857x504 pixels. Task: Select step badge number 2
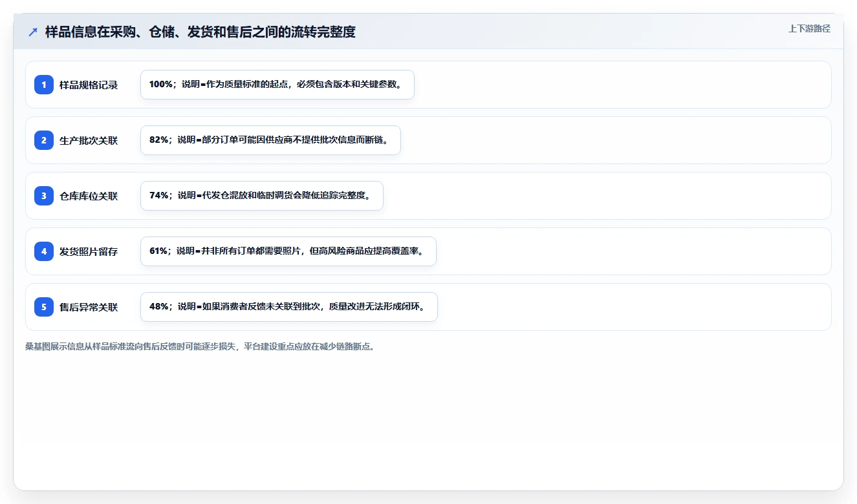[x=44, y=140]
